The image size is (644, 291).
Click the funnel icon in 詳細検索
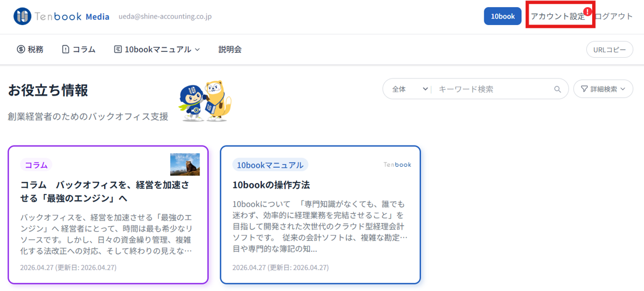pyautogui.click(x=584, y=89)
